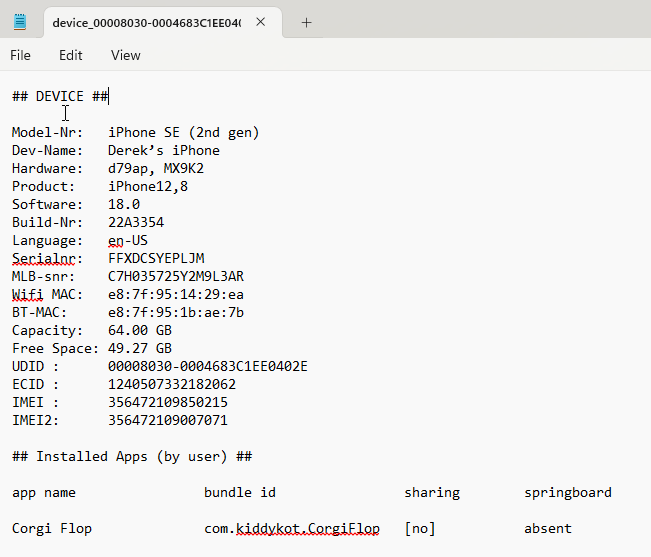Click the underlined 'Serialnr:' label
The image size is (651, 557).
pyautogui.click(x=44, y=258)
